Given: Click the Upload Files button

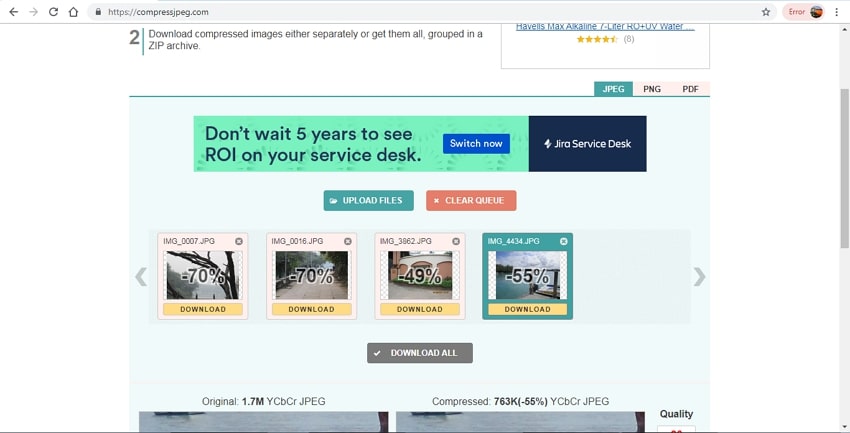Looking at the screenshot, I should pos(368,200).
